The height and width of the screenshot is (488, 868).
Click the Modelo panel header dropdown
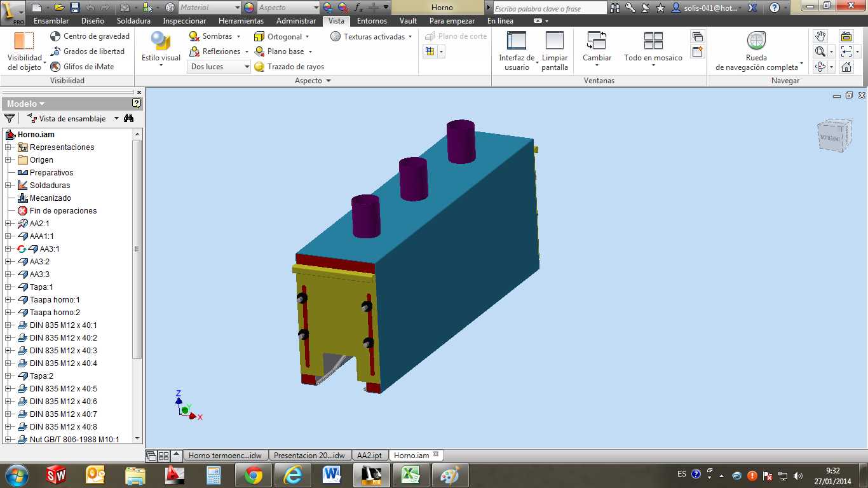tap(26, 104)
